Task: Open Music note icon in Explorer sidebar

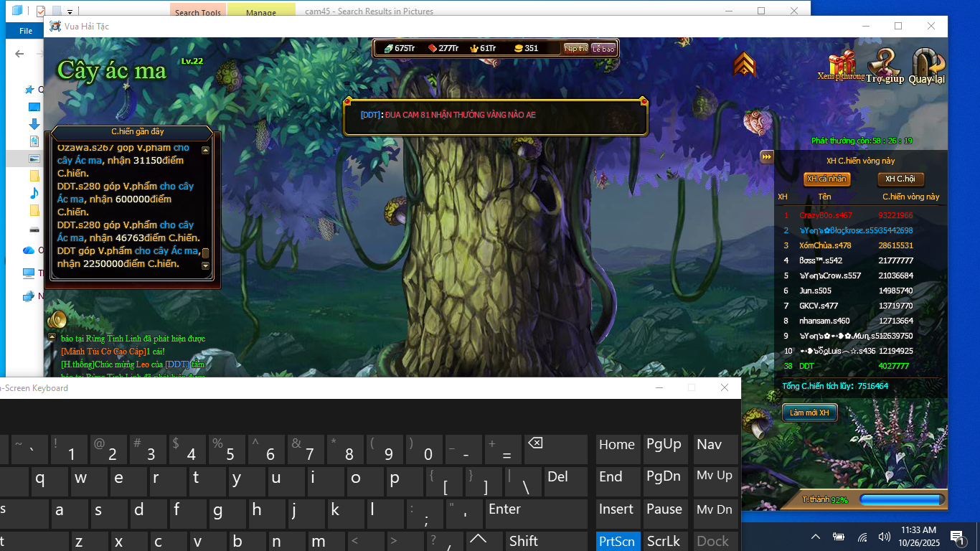Action: click(x=34, y=193)
